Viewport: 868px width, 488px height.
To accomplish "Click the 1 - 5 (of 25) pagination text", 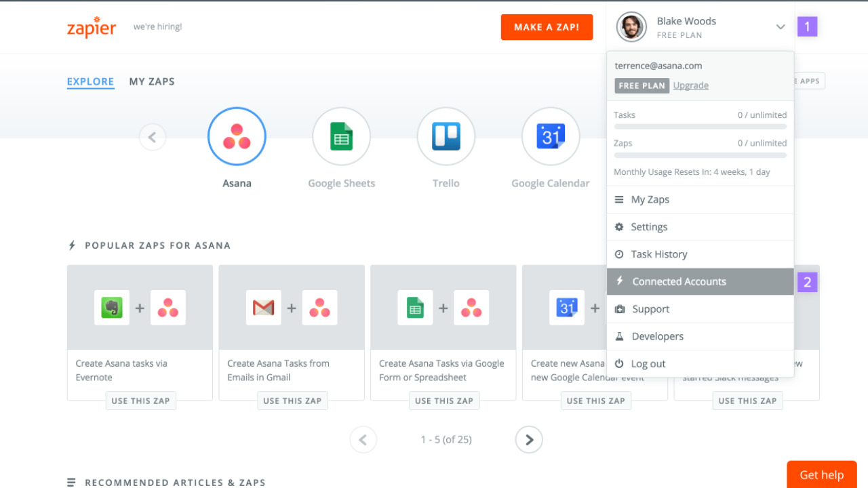I will 446,440.
